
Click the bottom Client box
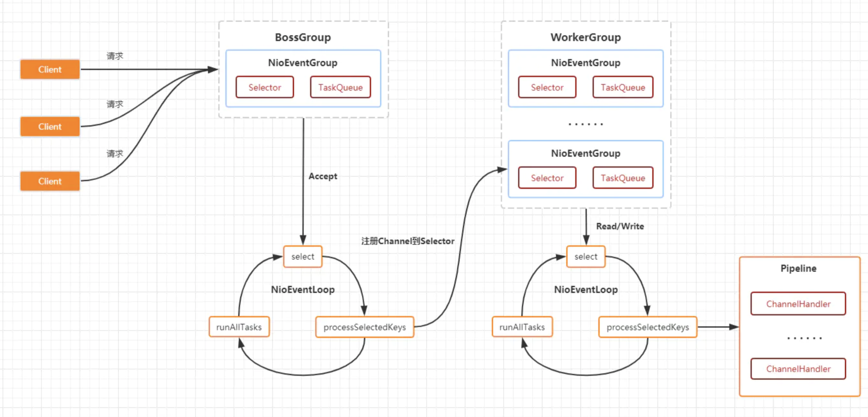(50, 182)
